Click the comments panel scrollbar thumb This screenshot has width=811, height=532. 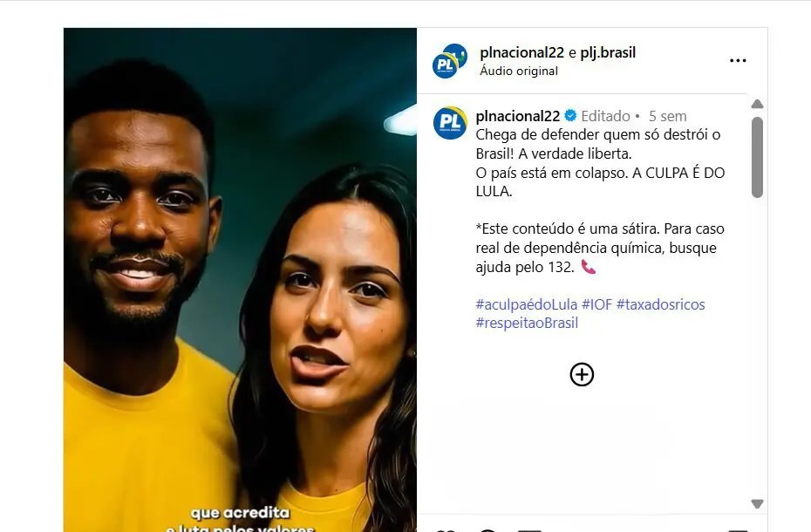(x=757, y=157)
